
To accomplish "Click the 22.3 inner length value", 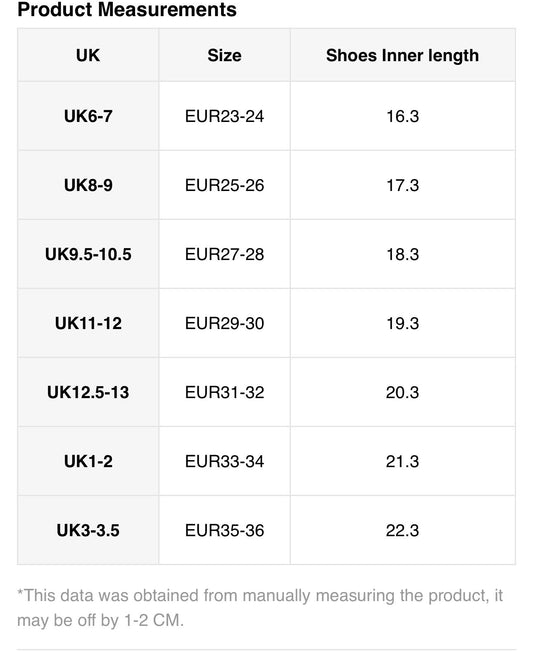I will [402, 531].
